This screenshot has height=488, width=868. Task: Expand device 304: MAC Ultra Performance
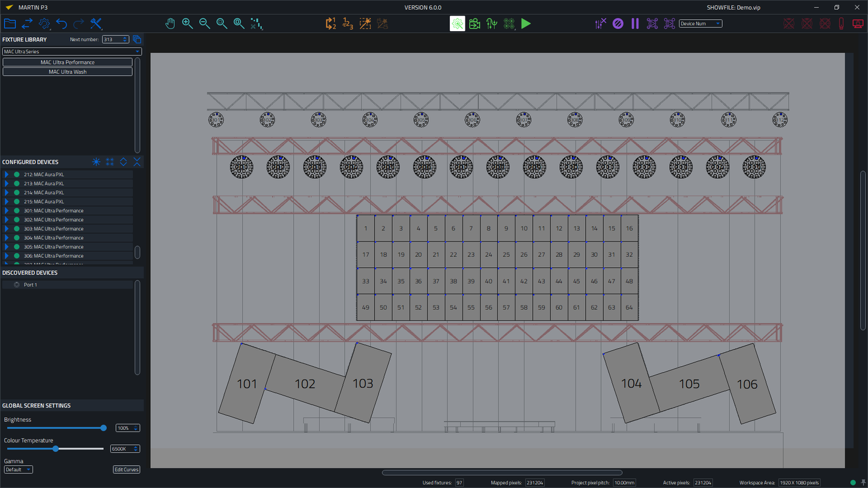(x=7, y=238)
